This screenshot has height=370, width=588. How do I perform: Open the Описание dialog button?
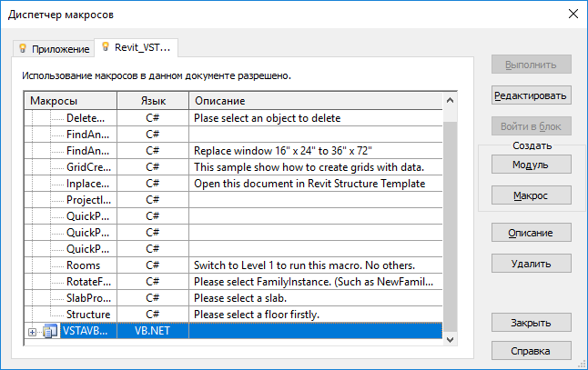pos(531,233)
